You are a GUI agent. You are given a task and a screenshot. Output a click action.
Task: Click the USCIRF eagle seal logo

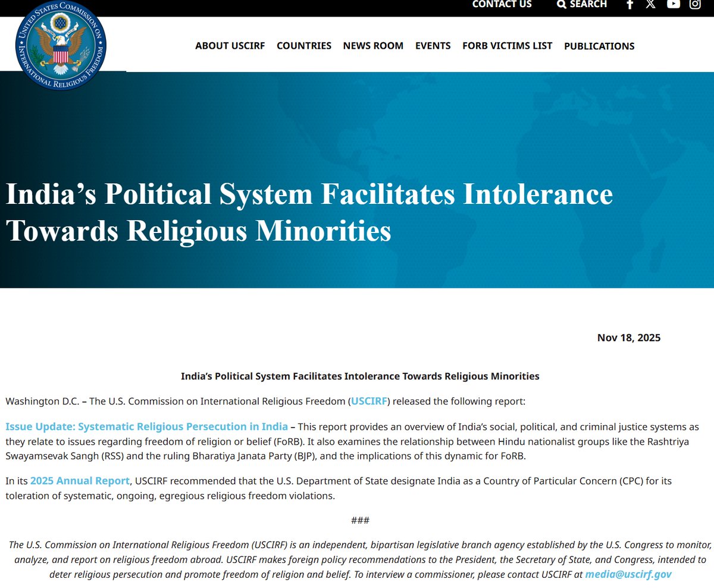point(61,46)
